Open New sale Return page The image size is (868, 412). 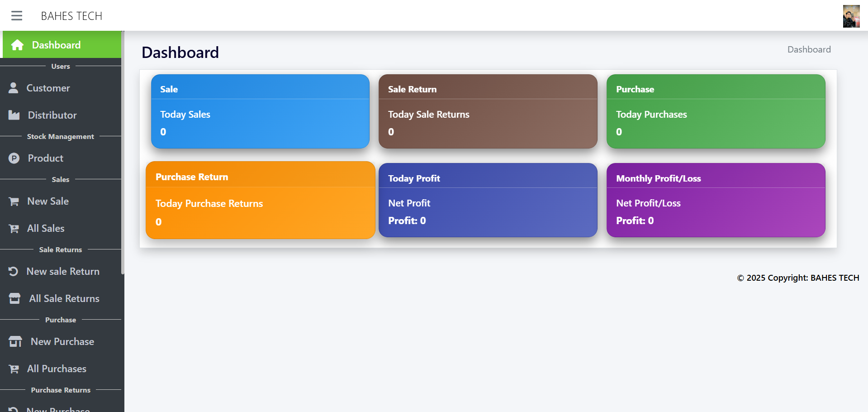61,271
